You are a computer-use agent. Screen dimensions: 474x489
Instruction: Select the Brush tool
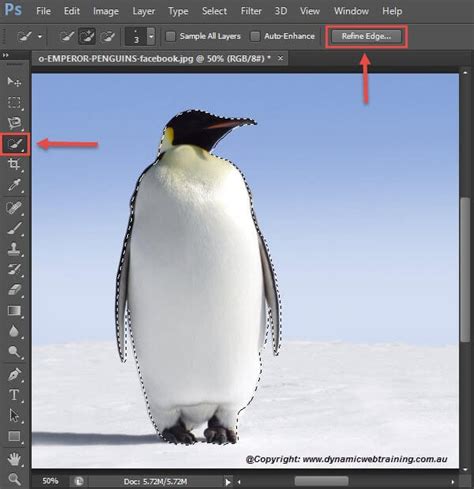tap(14, 229)
